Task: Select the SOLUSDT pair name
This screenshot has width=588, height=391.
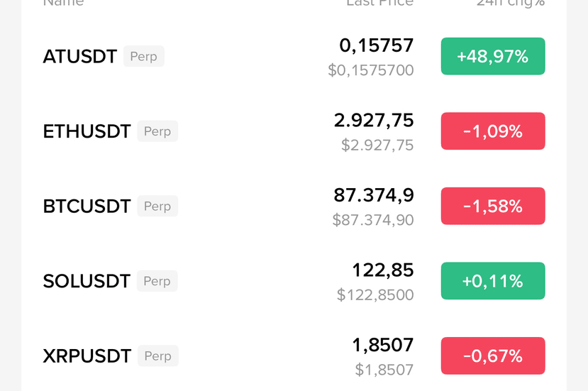Action: pyautogui.click(x=87, y=281)
